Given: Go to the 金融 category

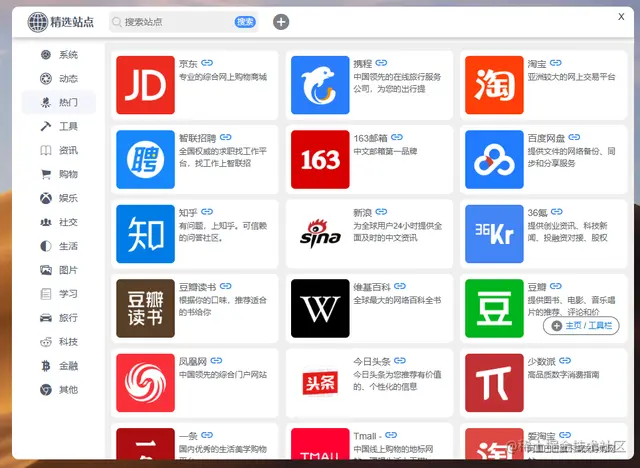Looking at the screenshot, I should click(59, 366).
